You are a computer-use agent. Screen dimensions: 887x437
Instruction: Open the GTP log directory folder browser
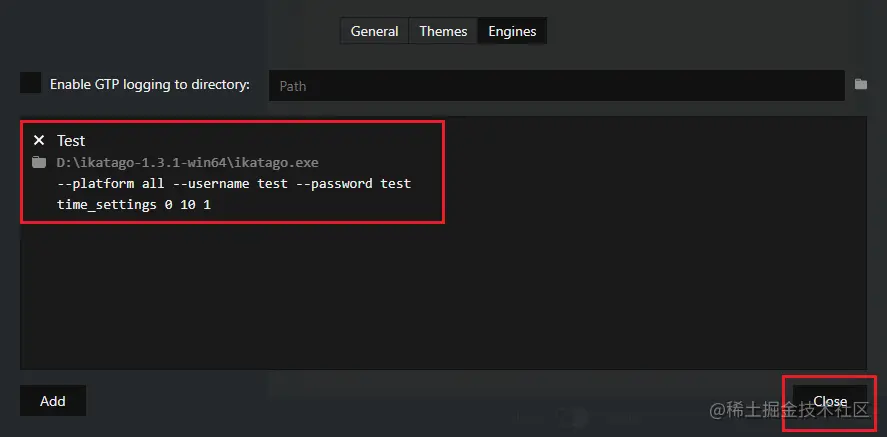click(x=860, y=84)
